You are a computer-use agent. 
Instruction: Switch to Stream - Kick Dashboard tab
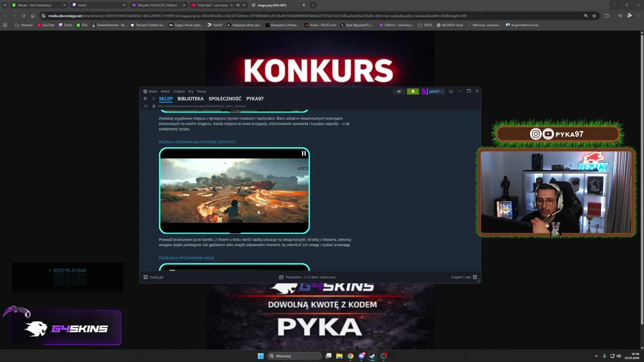(x=38, y=5)
